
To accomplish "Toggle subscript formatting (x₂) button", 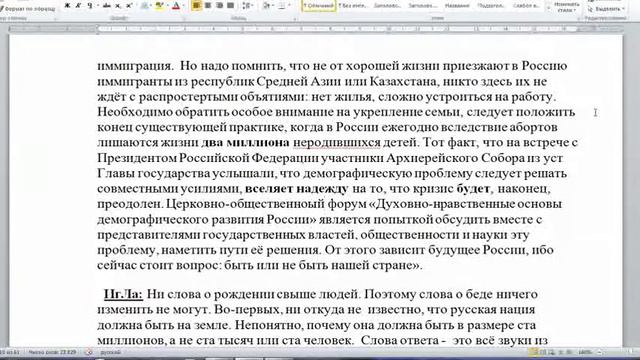I will point(118,5).
